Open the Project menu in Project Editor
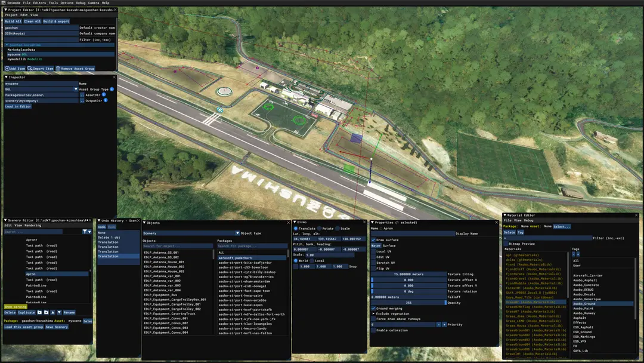Screen dimensions: 644x363 [x=11, y=15]
